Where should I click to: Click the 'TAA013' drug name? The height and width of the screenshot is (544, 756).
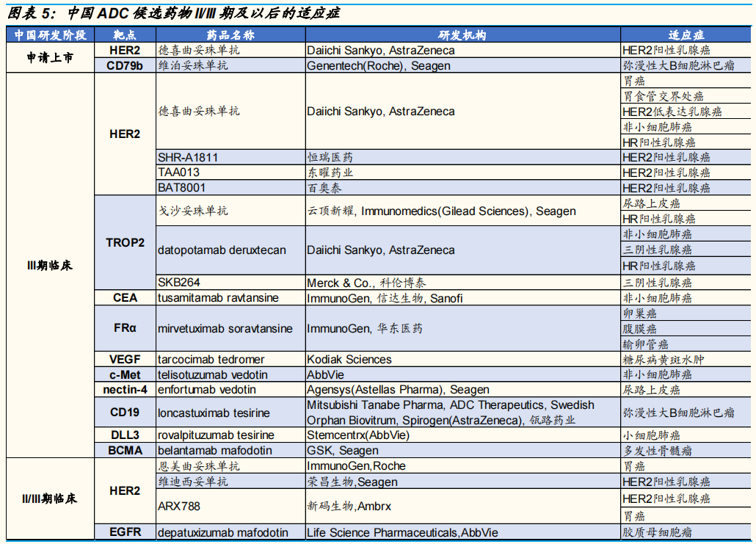[178, 173]
